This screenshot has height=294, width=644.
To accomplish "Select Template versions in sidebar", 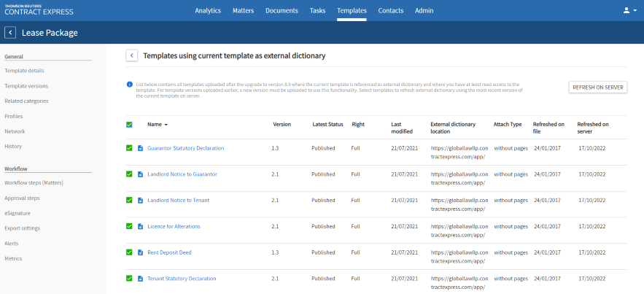I will (26, 86).
